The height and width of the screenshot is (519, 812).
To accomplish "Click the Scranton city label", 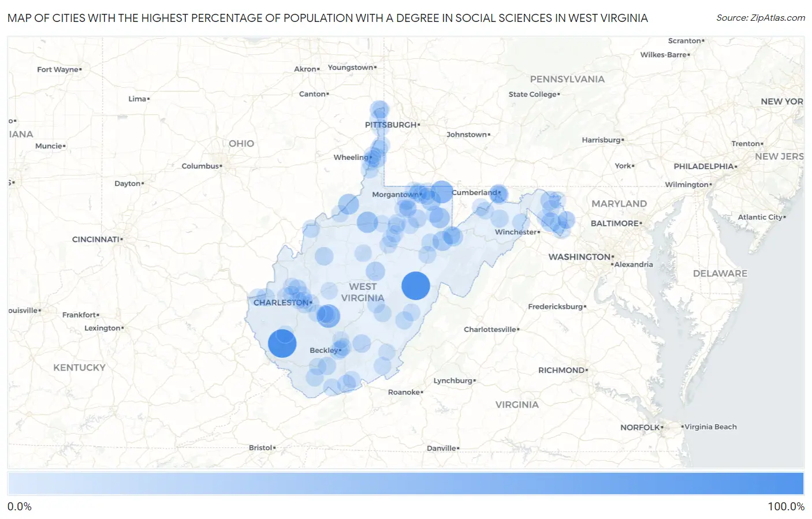I will (x=684, y=41).
